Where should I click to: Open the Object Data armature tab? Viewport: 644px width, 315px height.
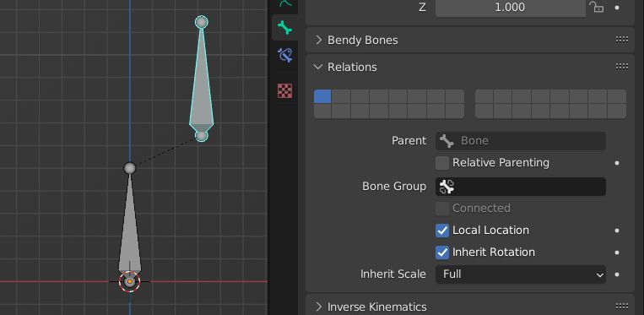coord(285,4)
